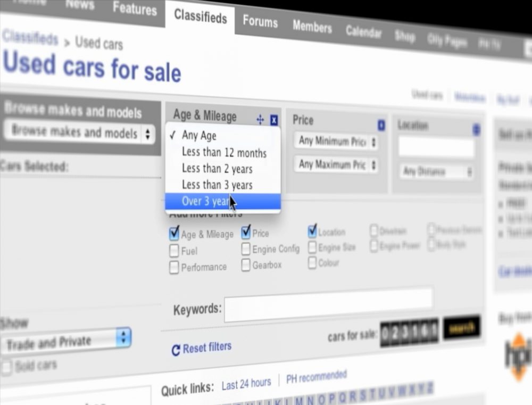532x405 pixels.
Task: Open Browse makes and models dropdown
Action: click(80, 133)
